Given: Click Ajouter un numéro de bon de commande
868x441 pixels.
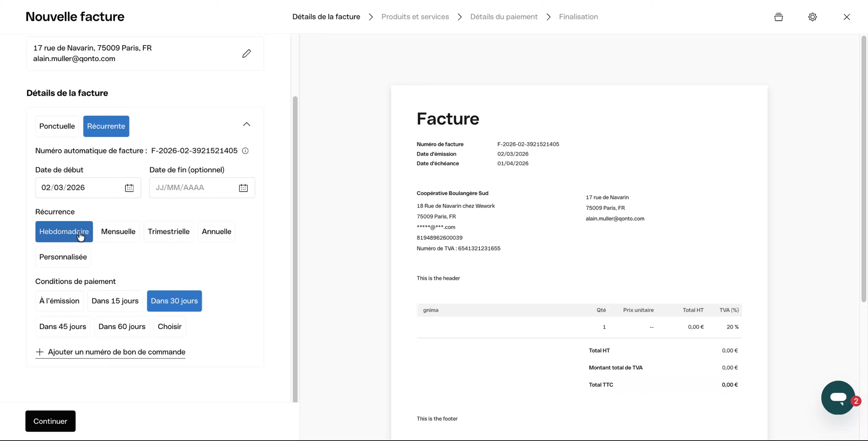Looking at the screenshot, I should pos(117,352).
